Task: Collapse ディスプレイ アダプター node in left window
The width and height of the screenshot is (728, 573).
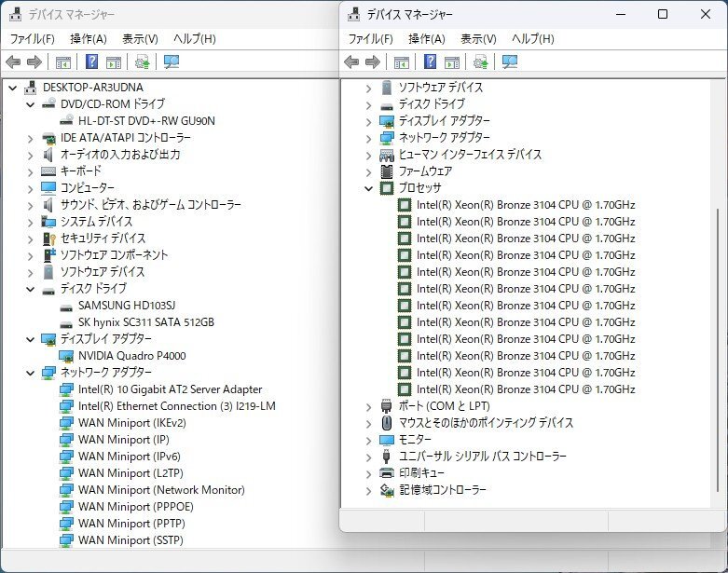Action: coord(30,339)
